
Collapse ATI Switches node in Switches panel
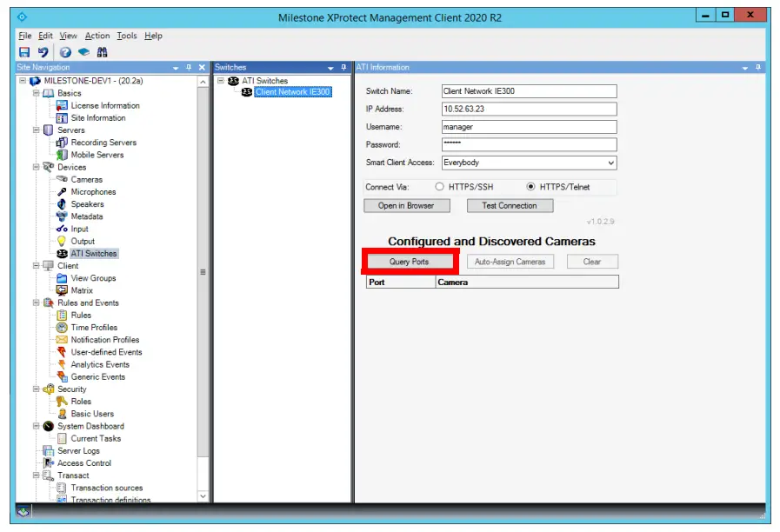coord(221,81)
